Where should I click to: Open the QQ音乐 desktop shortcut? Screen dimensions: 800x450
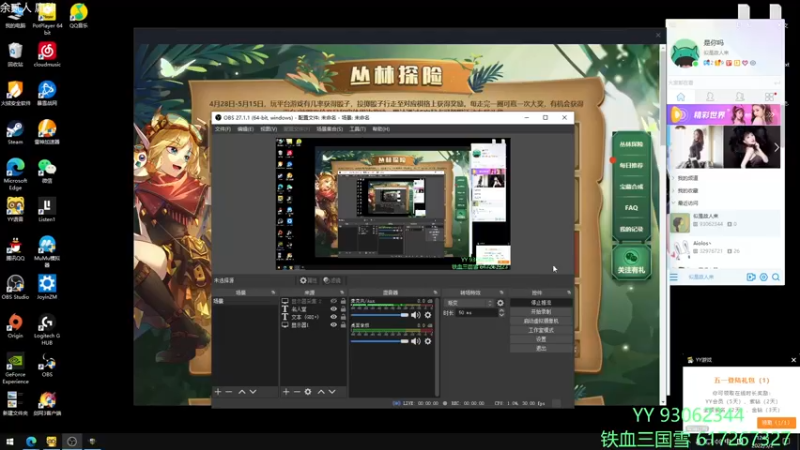tap(79, 15)
